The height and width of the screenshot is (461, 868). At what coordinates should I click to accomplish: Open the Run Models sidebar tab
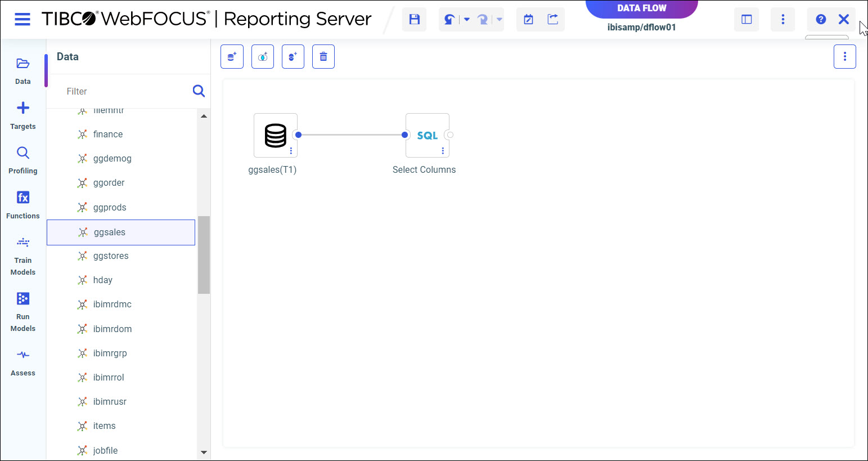pyautogui.click(x=23, y=312)
